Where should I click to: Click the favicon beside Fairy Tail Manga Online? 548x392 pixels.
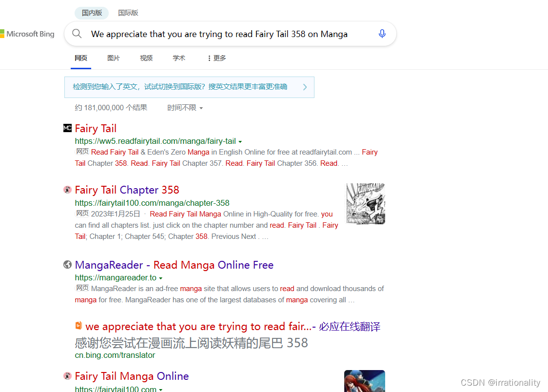click(67, 376)
